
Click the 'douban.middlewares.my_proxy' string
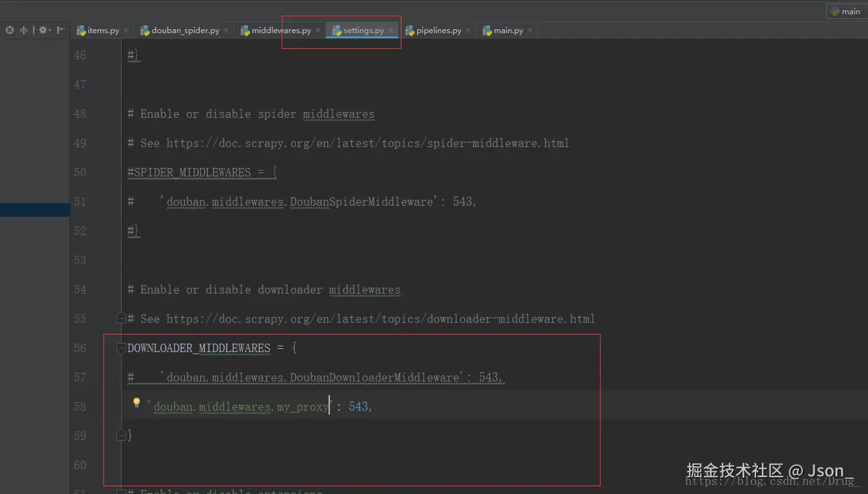239,407
